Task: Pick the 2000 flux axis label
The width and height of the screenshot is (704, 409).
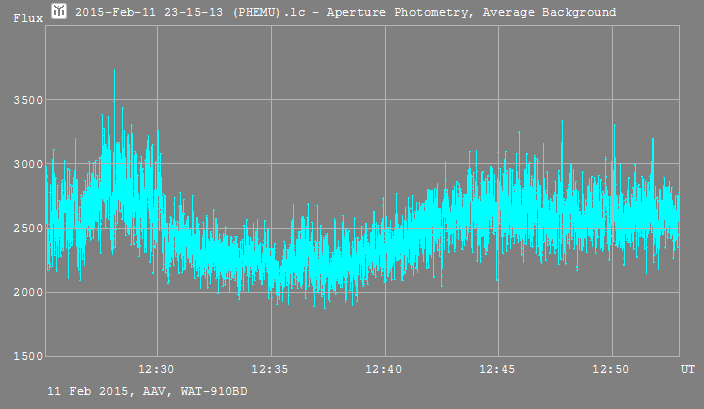Action: tap(23, 292)
